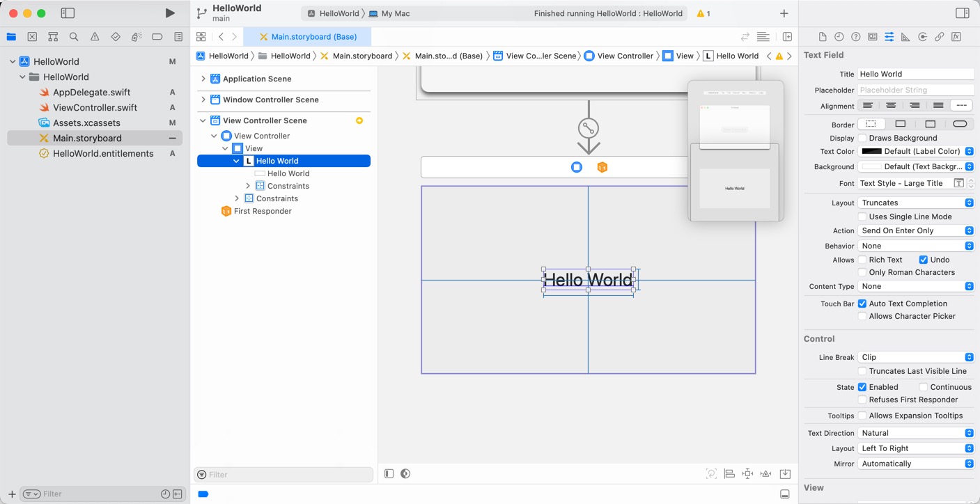Toggle Rich Text checkbox
Image resolution: width=980 pixels, height=504 pixels.
tap(862, 260)
